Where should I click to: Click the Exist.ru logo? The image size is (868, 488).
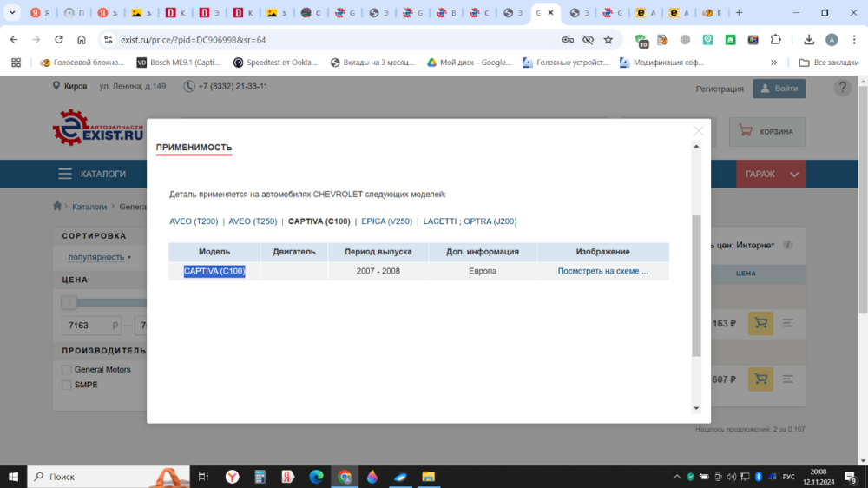[98, 128]
